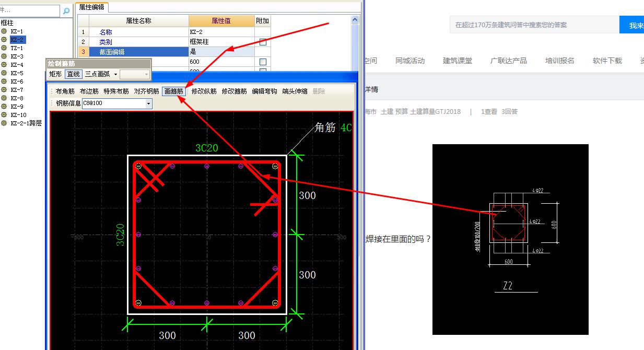Select KZ-8 in the component list
Image resolution: width=644 pixels, height=350 pixels.
17,98
